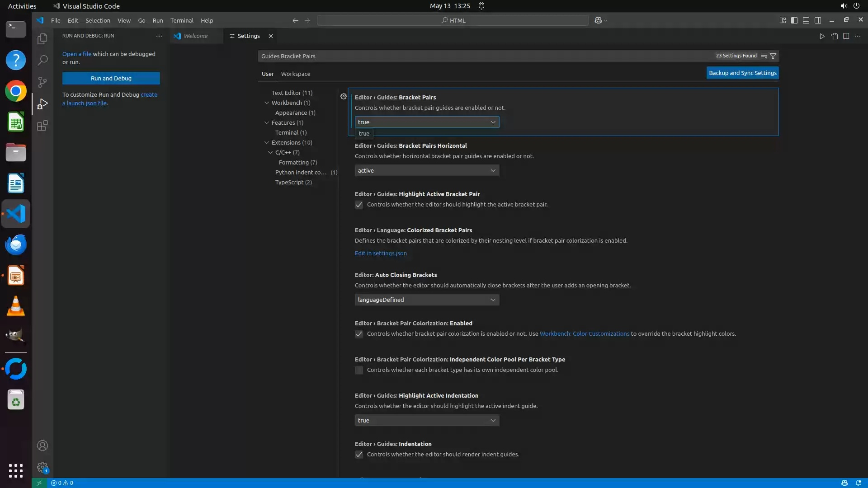Viewport: 868px width, 488px height.
Task: Click Edit in settings.json link
Action: click(380, 253)
